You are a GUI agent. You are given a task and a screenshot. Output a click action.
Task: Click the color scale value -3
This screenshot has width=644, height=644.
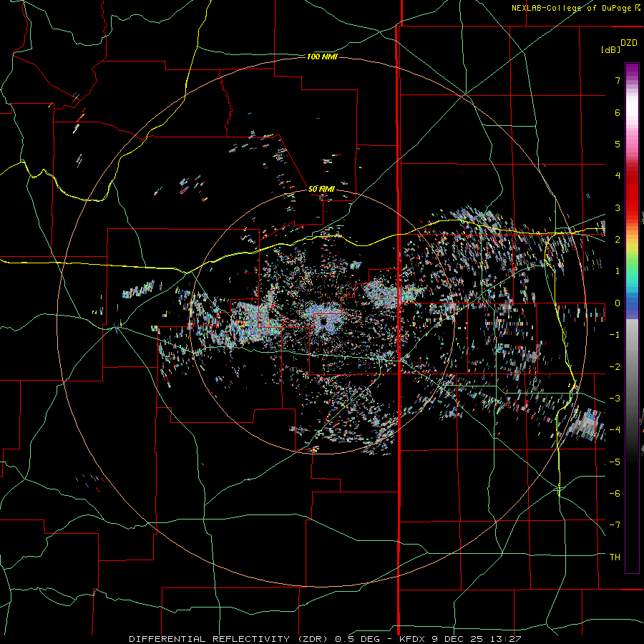coord(615,399)
